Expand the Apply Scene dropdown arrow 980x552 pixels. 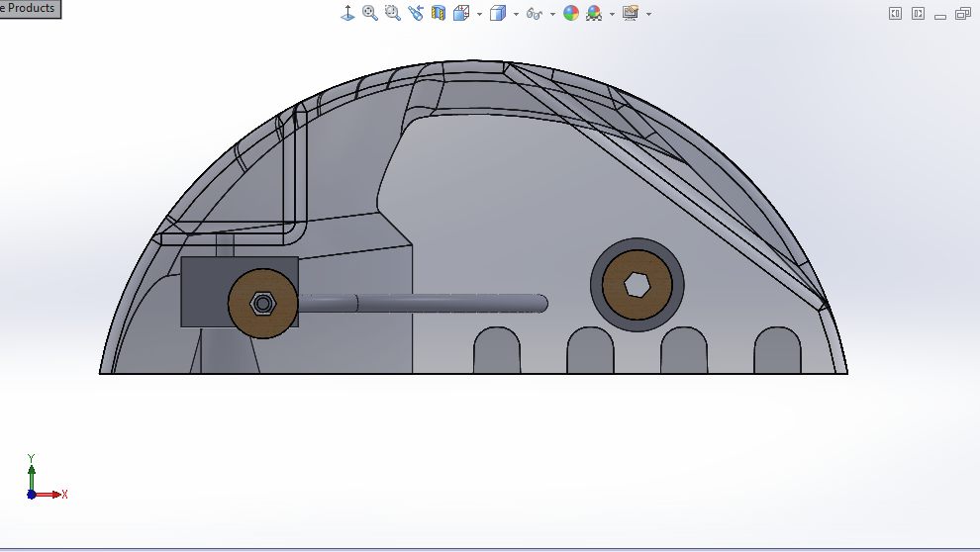click(612, 14)
